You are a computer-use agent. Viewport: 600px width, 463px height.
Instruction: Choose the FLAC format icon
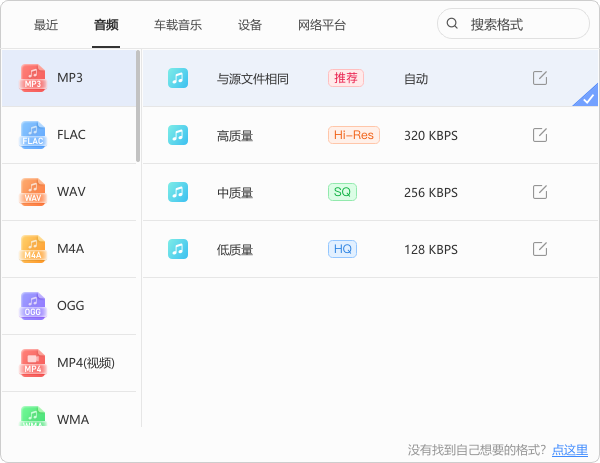pyautogui.click(x=34, y=134)
